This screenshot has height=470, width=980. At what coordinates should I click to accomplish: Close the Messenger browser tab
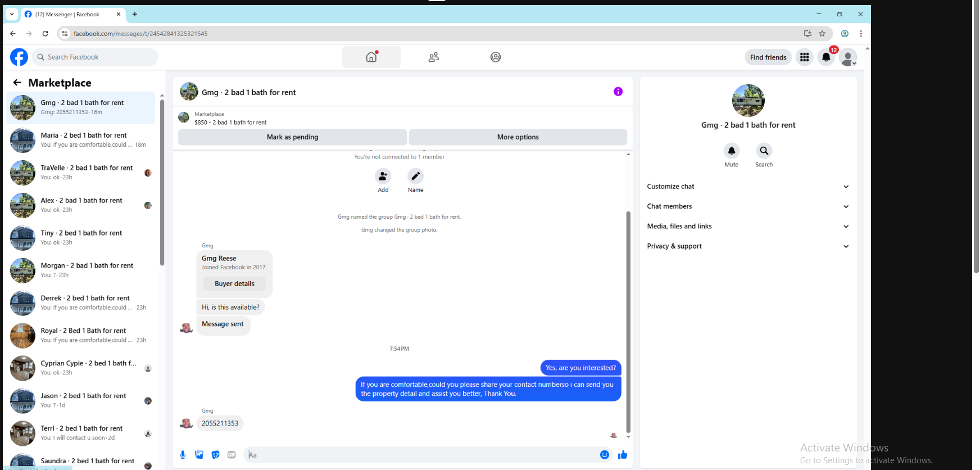pos(119,15)
